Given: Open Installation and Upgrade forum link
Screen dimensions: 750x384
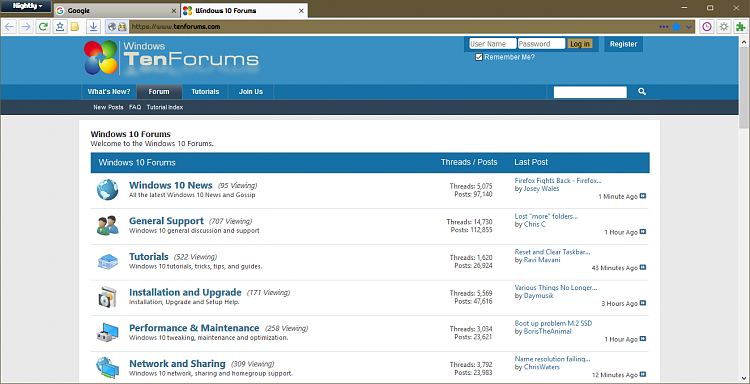Looking at the screenshot, I should click(185, 292).
